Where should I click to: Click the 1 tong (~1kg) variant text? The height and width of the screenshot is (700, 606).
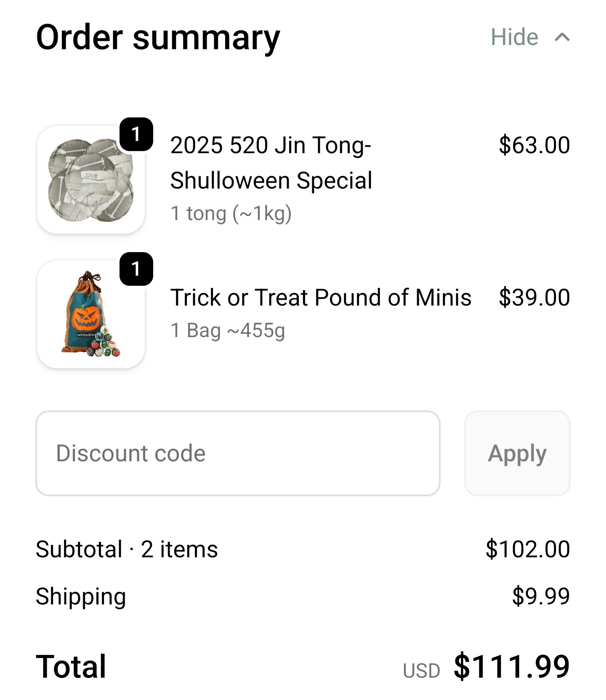[231, 213]
